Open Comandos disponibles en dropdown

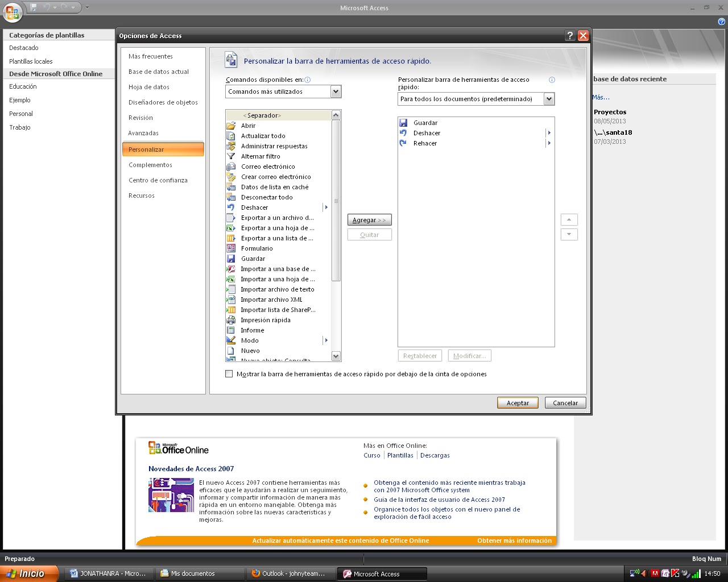point(336,92)
